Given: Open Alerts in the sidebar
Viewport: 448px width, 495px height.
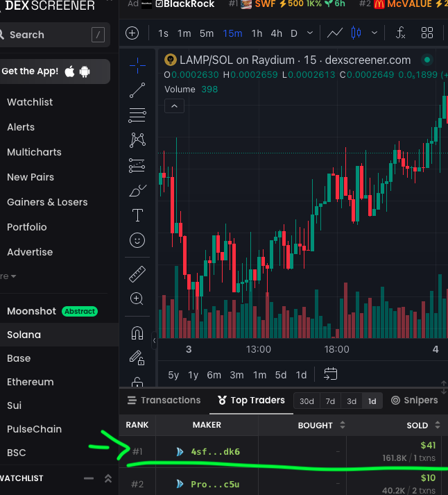Looking at the screenshot, I should pos(21,127).
